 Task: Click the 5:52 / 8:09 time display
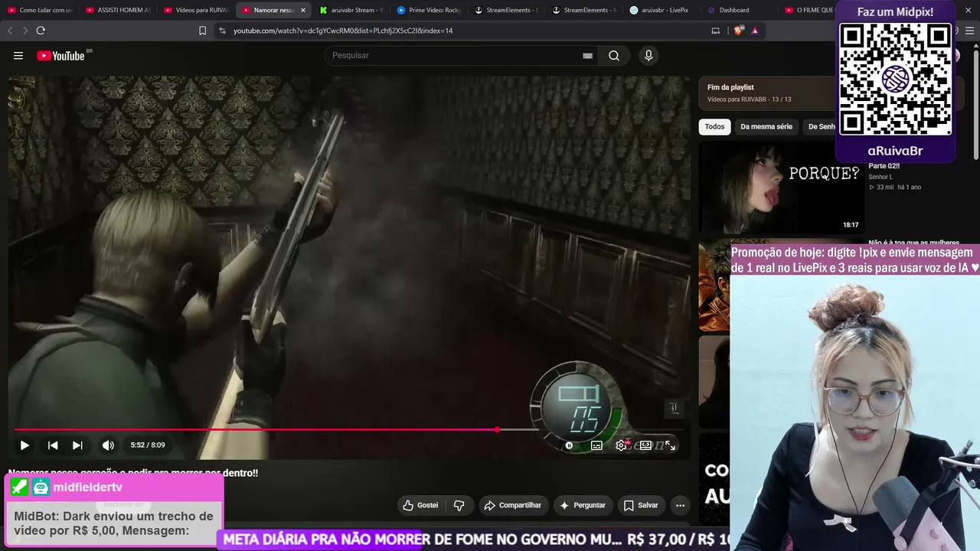tap(148, 445)
